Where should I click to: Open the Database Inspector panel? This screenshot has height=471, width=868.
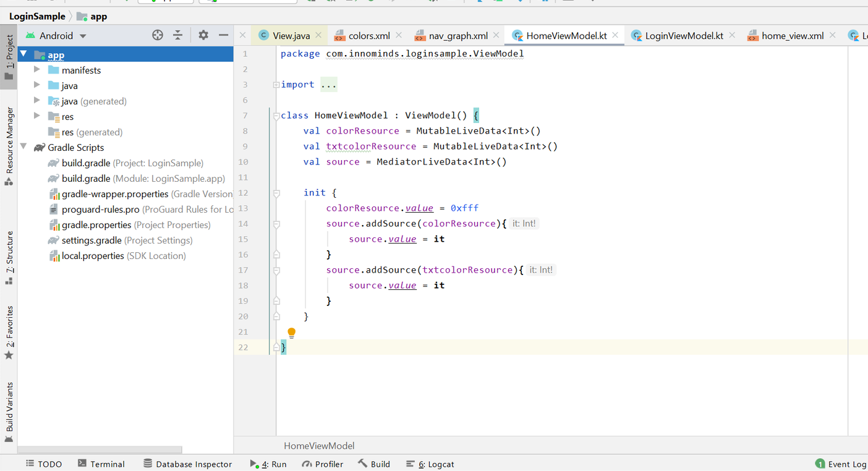coord(188,464)
